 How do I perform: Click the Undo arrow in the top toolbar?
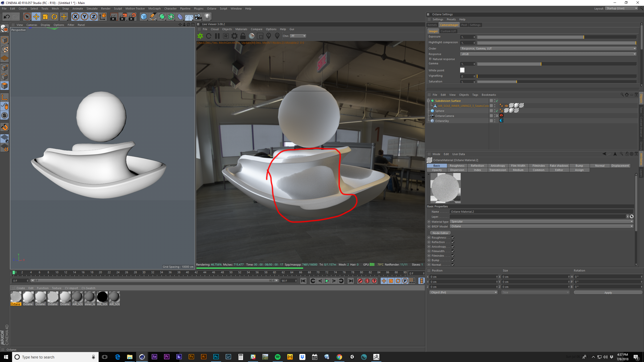7,17
